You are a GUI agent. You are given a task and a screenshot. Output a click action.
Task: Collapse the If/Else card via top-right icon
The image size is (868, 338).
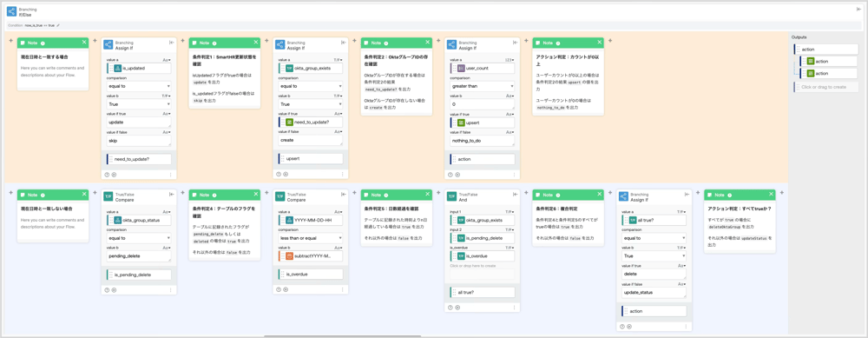[x=858, y=9]
